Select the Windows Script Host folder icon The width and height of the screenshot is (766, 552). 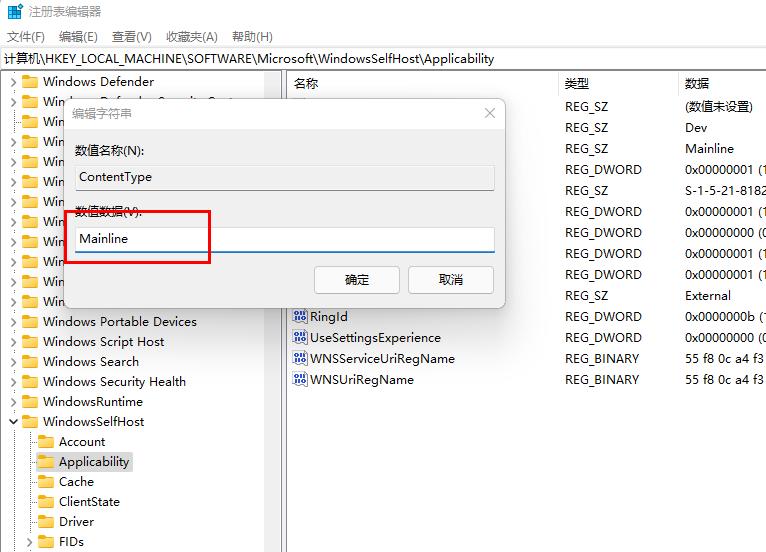[x=30, y=341]
